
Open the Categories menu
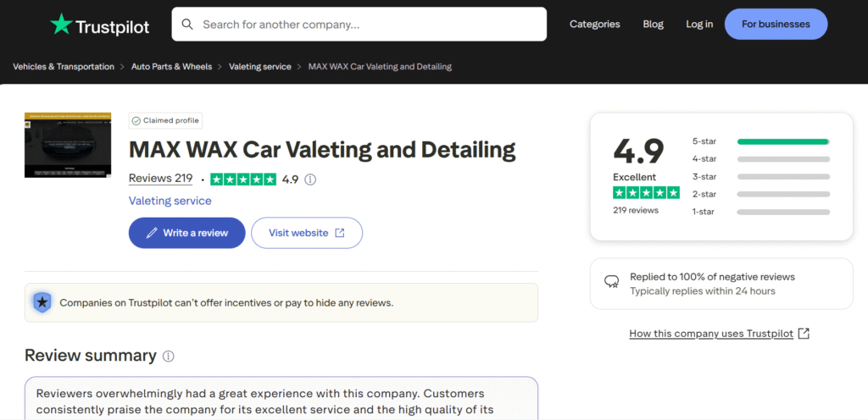[x=594, y=25]
